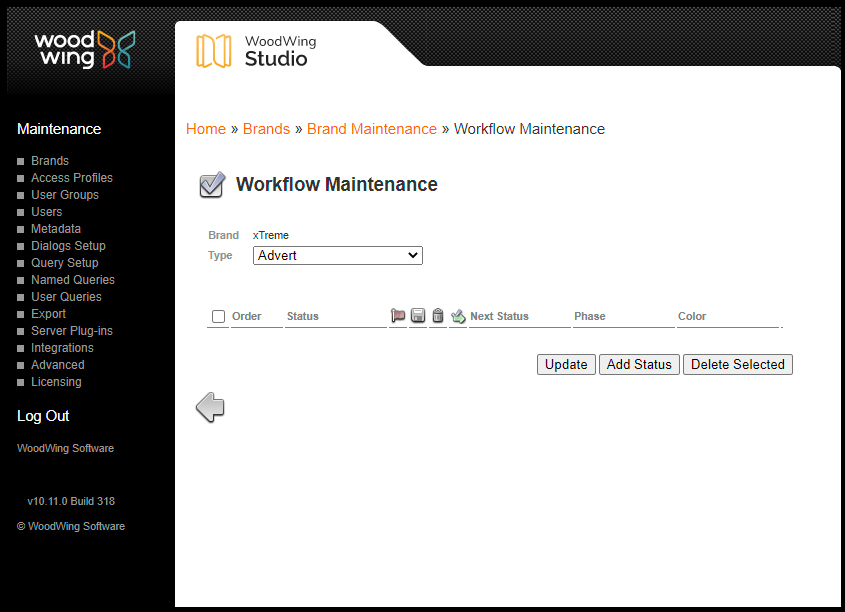Open the Type dropdown showing Advert

(338, 255)
